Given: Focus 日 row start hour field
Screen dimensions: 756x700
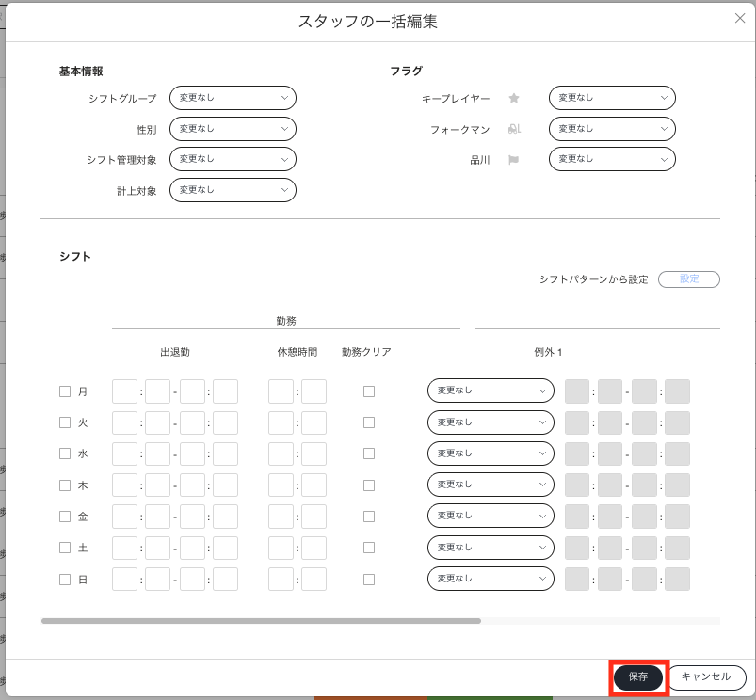Looking at the screenshot, I should pos(124,579).
